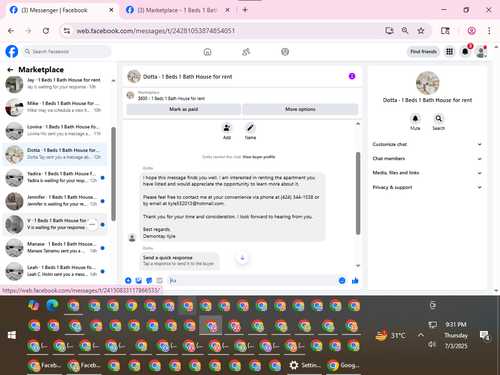
Task: Open Jennifer conversation in list
Action: point(55,201)
